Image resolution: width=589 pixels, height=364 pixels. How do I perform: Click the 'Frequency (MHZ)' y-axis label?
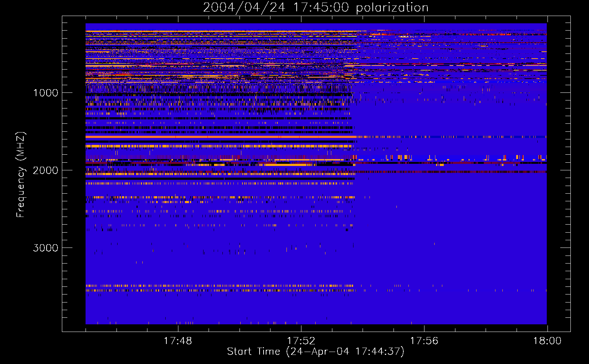[21, 175]
